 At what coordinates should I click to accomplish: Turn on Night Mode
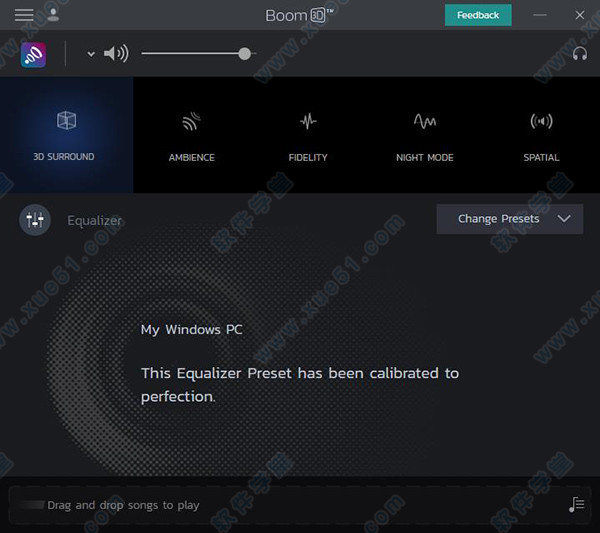[x=424, y=122]
